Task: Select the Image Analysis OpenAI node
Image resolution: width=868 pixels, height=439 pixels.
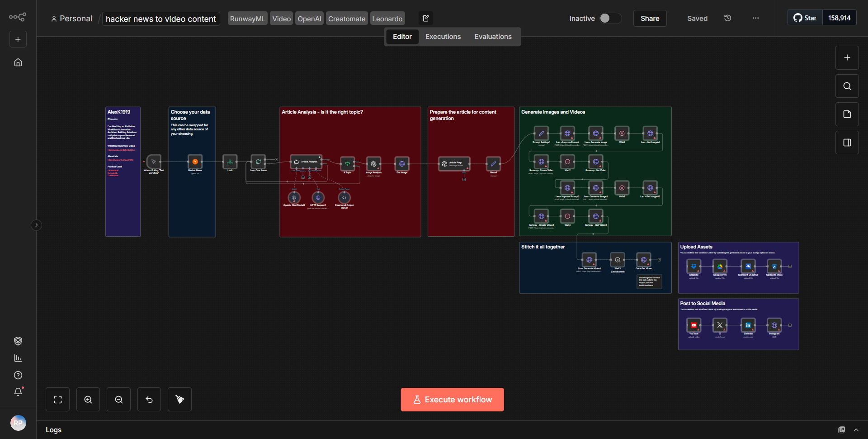Action: tap(373, 164)
